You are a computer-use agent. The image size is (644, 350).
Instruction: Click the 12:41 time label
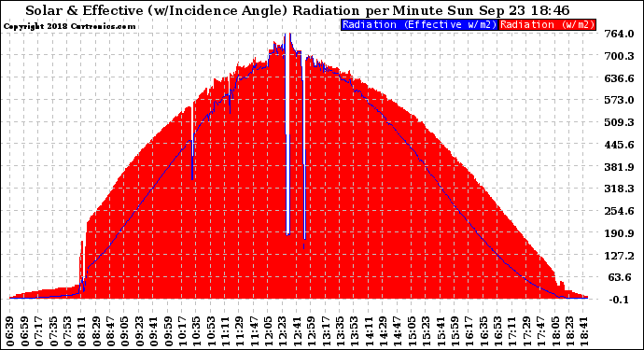(297, 331)
